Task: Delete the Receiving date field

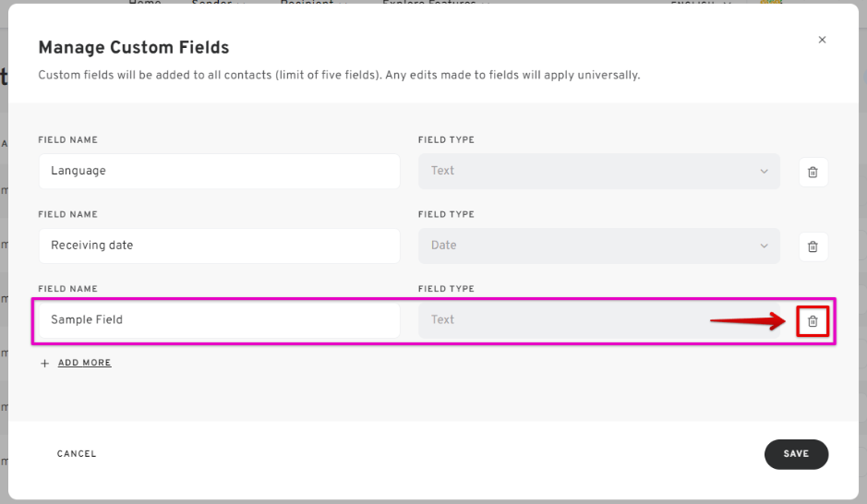Action: click(x=813, y=246)
